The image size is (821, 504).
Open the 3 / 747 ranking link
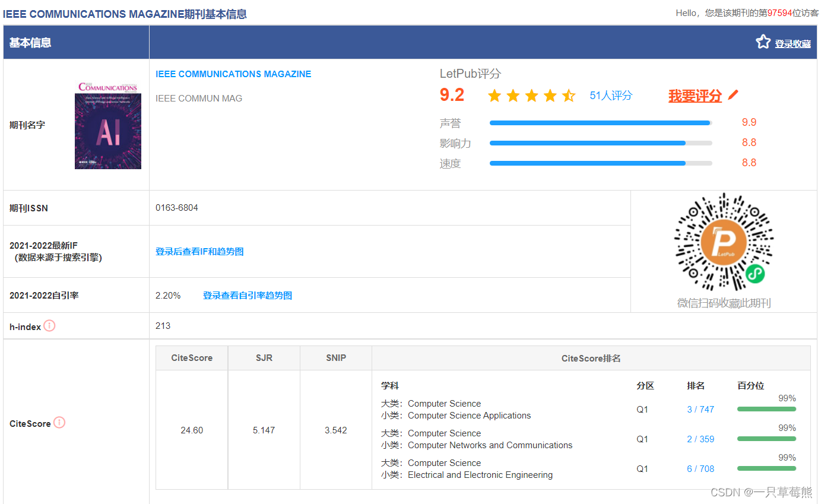pyautogui.click(x=700, y=410)
